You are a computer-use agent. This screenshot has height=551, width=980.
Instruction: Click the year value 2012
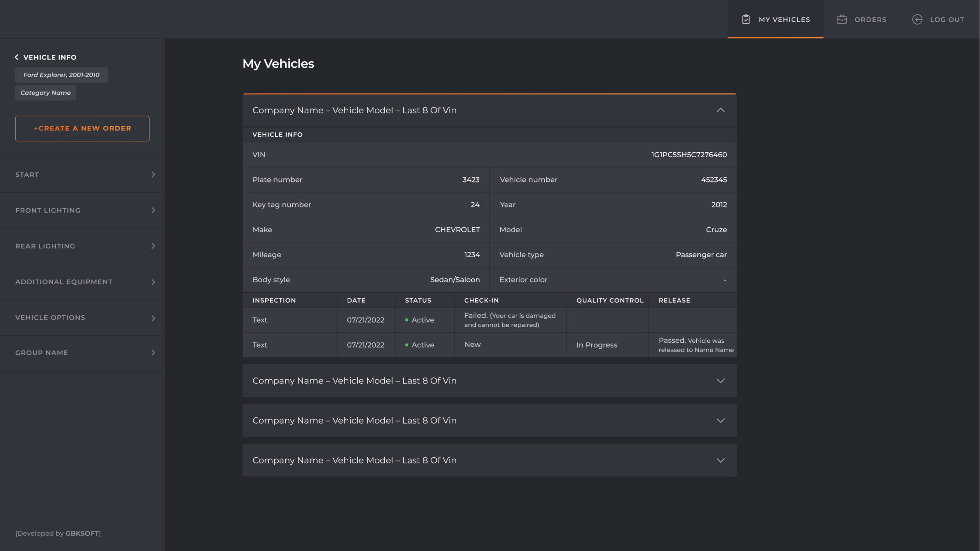click(719, 205)
